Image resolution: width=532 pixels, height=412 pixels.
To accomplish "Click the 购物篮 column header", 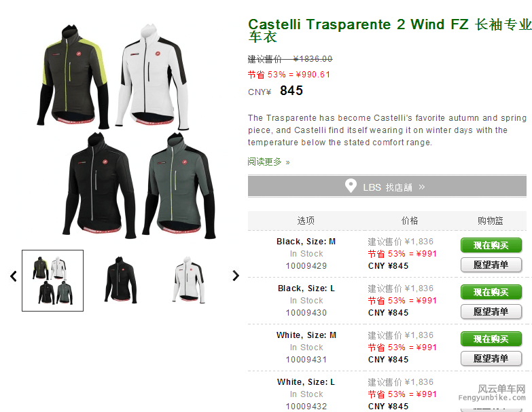I will point(491,221).
